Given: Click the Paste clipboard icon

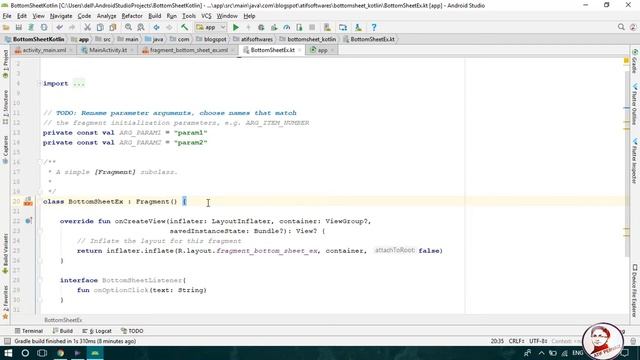Looking at the screenshot, I should 113,27.
